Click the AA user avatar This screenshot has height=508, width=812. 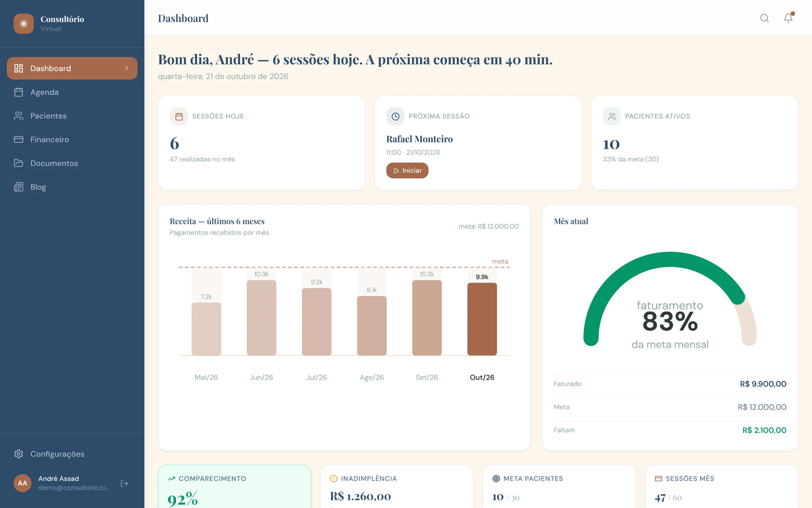coord(23,483)
